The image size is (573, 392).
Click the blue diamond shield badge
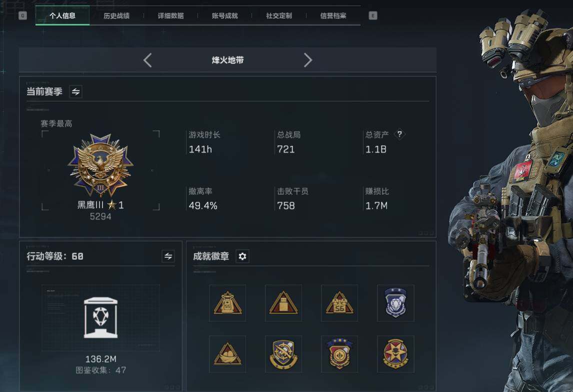click(395, 303)
